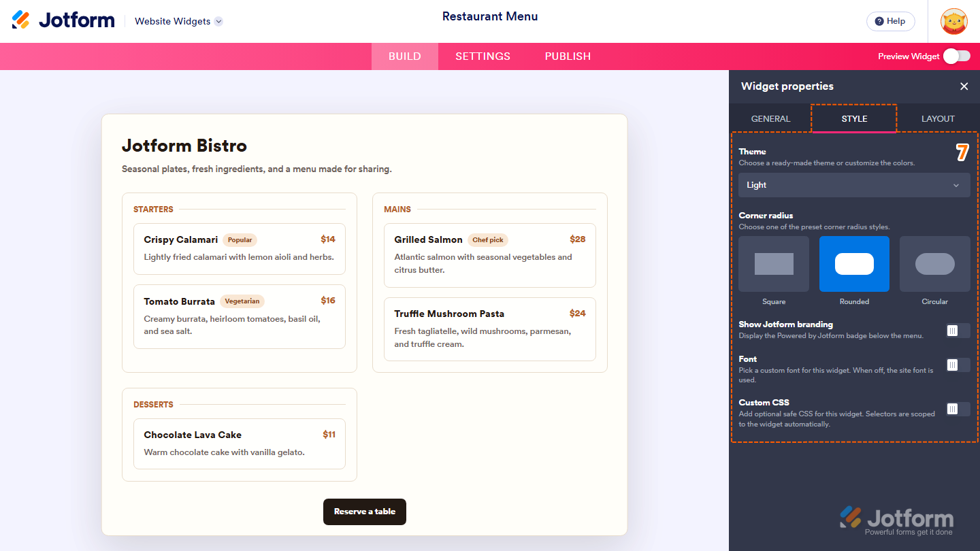
Task: Expand the Website Widgets dropdown
Action: pos(179,21)
